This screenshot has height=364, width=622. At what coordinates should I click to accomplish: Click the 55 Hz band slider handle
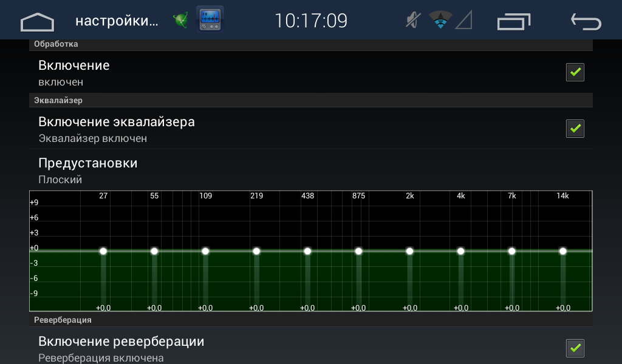pyautogui.click(x=154, y=251)
